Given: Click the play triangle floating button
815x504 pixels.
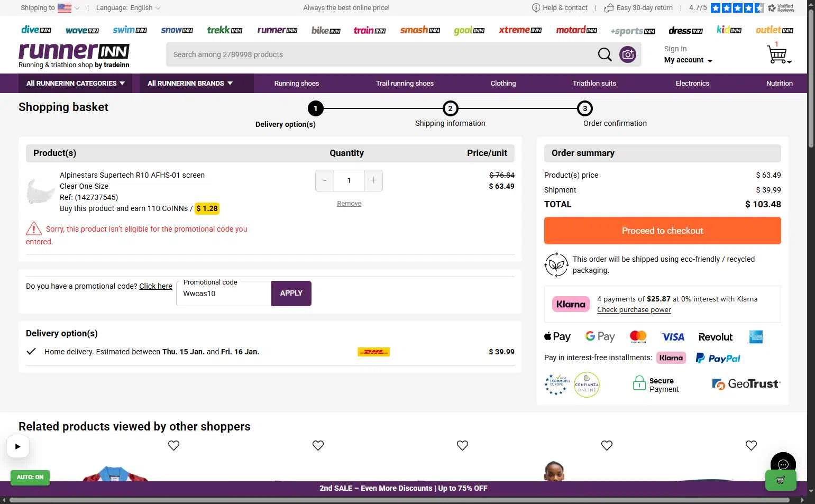Looking at the screenshot, I should point(17,446).
